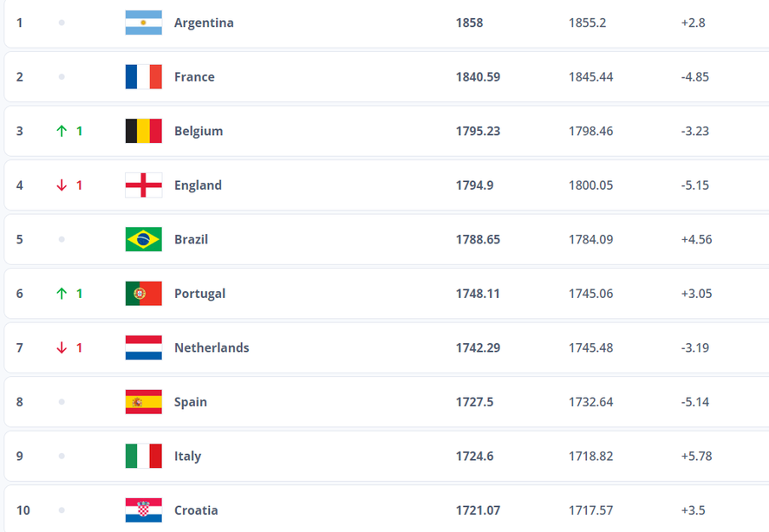
Task: Click the Italy flag icon
Action: click(143, 456)
